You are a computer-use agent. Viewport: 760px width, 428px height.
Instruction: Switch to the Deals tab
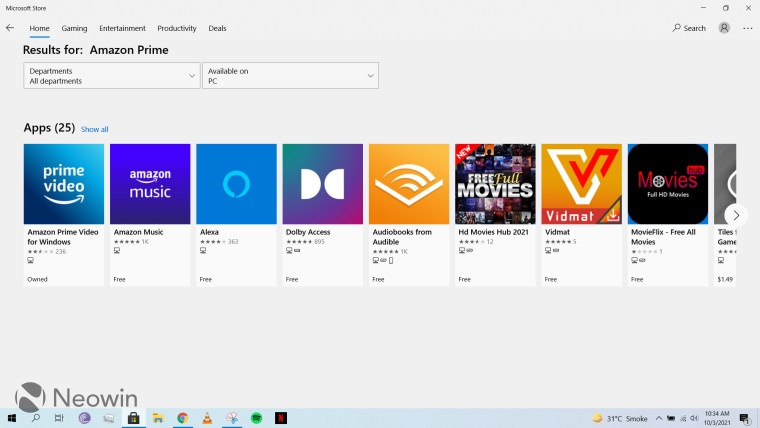coord(217,28)
